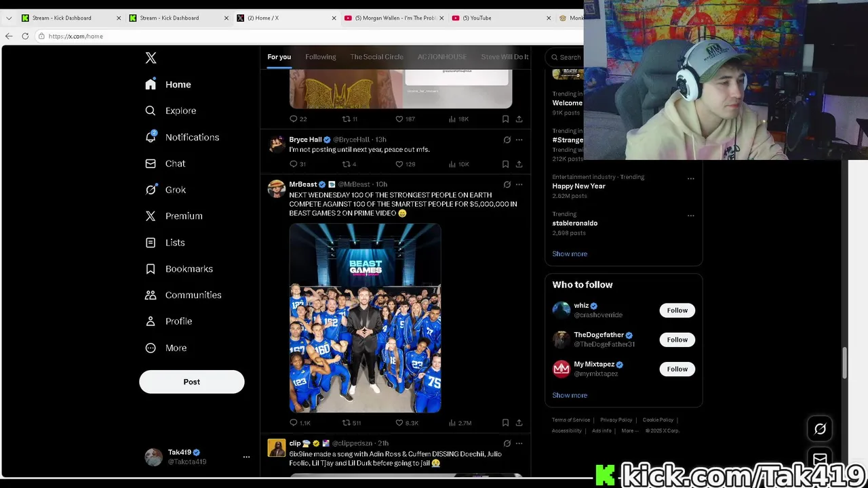Switch to the Following tab
Image resolution: width=868 pixels, height=488 pixels.
coord(321,57)
